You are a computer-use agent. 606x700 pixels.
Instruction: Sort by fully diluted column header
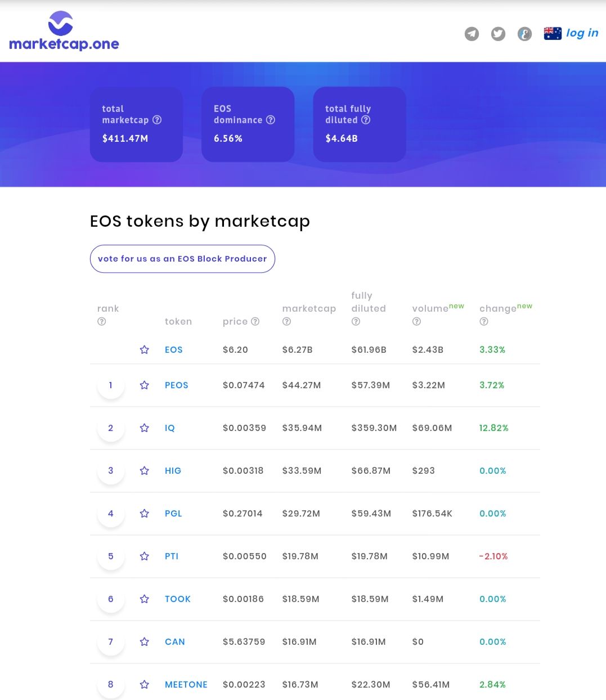tap(369, 302)
